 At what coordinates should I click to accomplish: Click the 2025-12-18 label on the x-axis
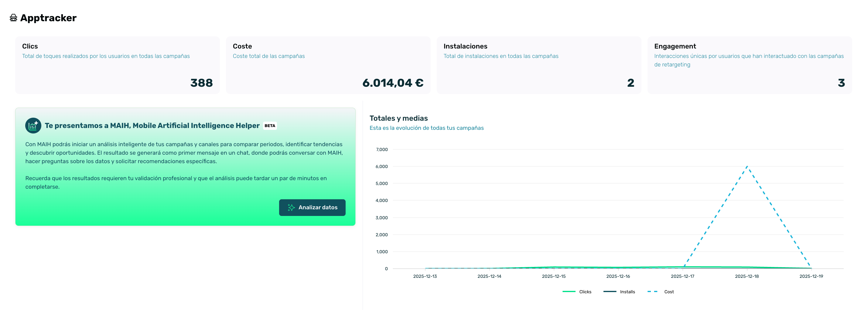pos(747,276)
